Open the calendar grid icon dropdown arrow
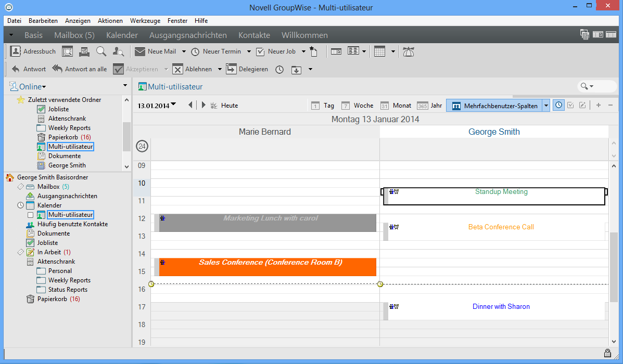 click(x=393, y=51)
